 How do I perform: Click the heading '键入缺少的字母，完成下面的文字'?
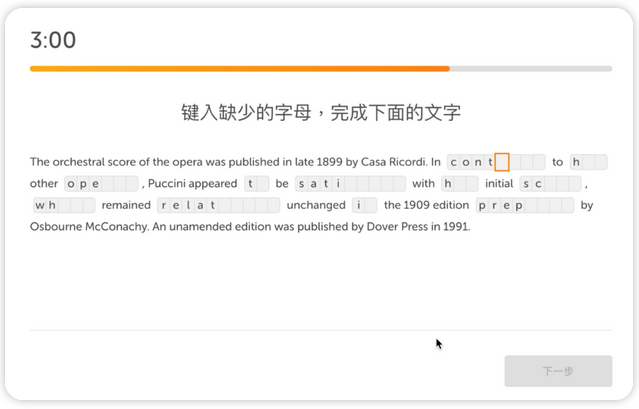[x=321, y=112]
